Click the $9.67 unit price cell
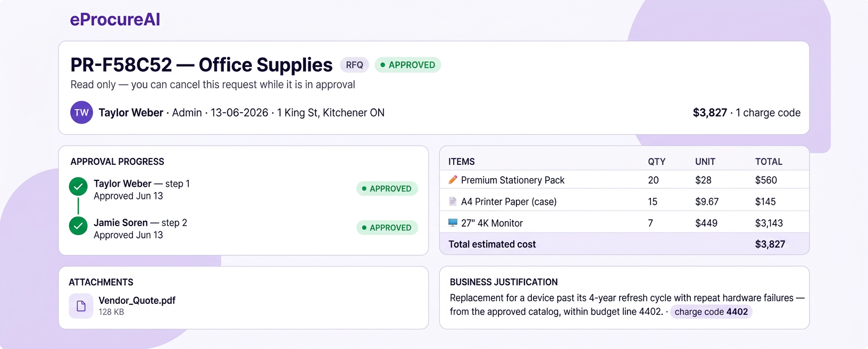Screen dimensions: 868x349 click(x=707, y=202)
